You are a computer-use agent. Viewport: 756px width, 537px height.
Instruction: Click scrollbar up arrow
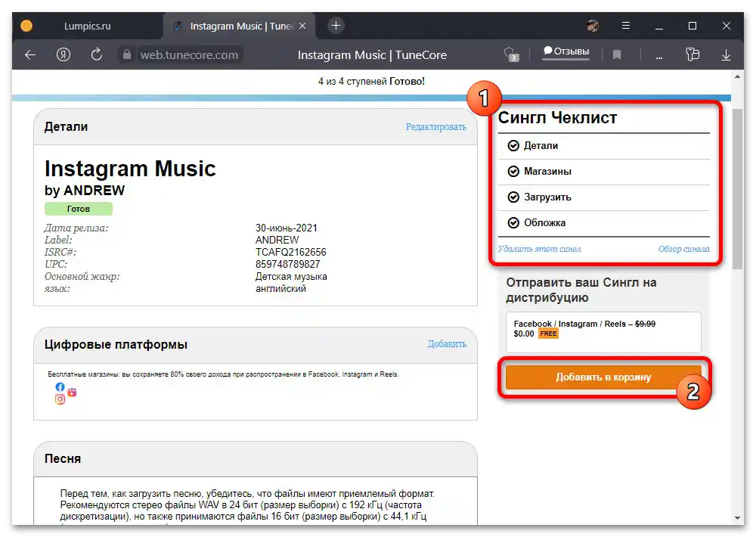tap(737, 76)
